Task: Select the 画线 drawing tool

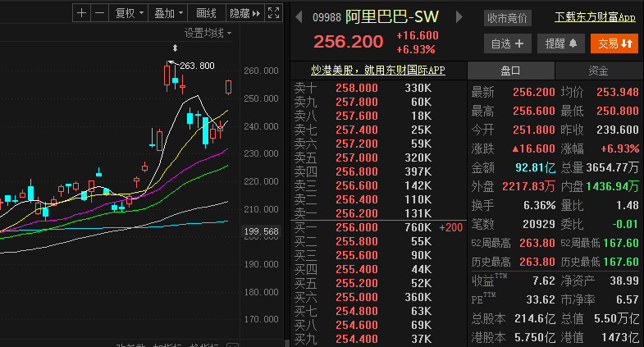Action: tap(206, 13)
